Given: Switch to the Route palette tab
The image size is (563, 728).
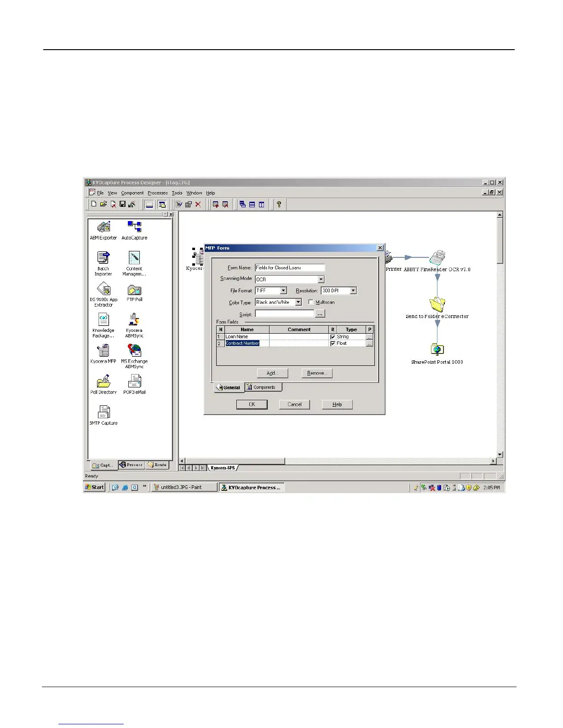Looking at the screenshot, I should pos(157,465).
